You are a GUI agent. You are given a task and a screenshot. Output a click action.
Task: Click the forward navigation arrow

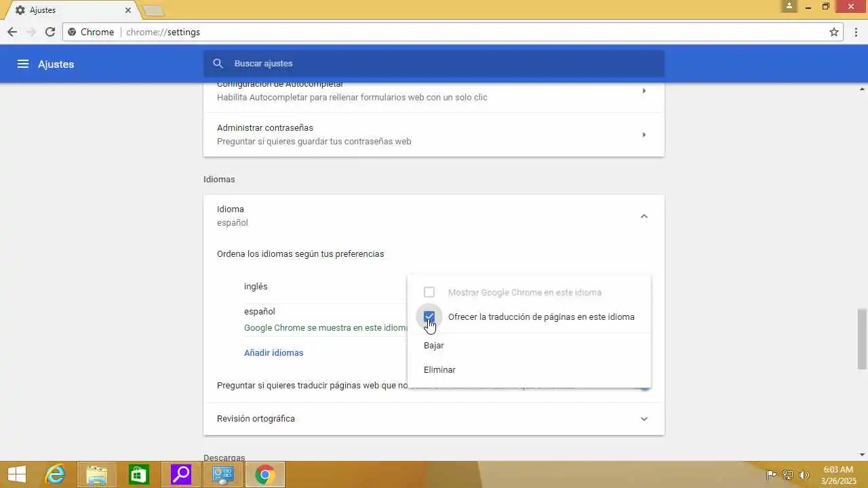point(31,32)
